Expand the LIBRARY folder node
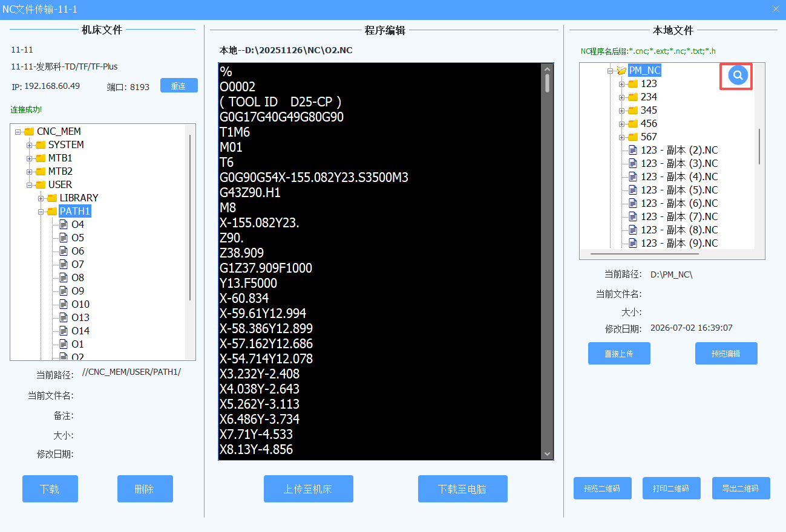Screen dimensions: 786x532 tap(41, 198)
